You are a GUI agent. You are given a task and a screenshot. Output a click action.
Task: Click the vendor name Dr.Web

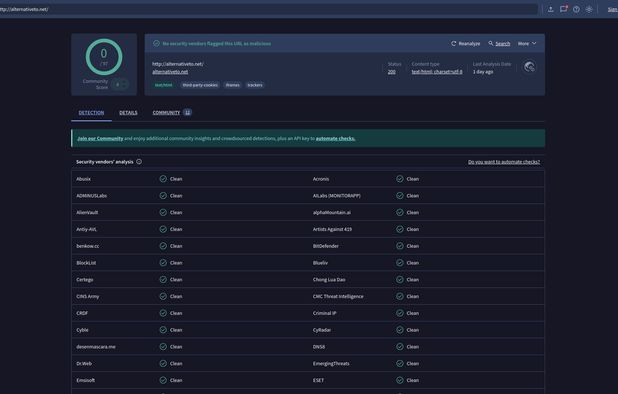(x=84, y=364)
